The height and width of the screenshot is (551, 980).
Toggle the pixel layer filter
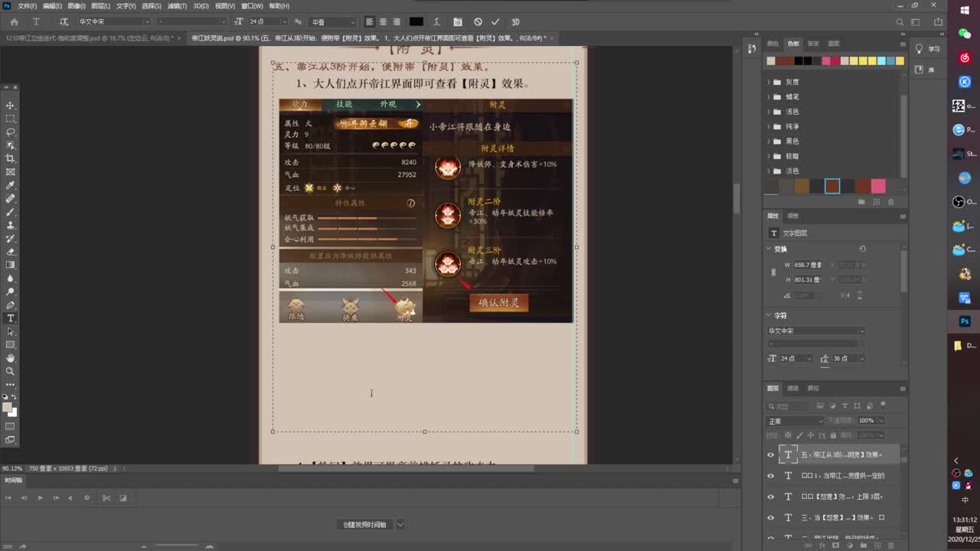tap(820, 406)
